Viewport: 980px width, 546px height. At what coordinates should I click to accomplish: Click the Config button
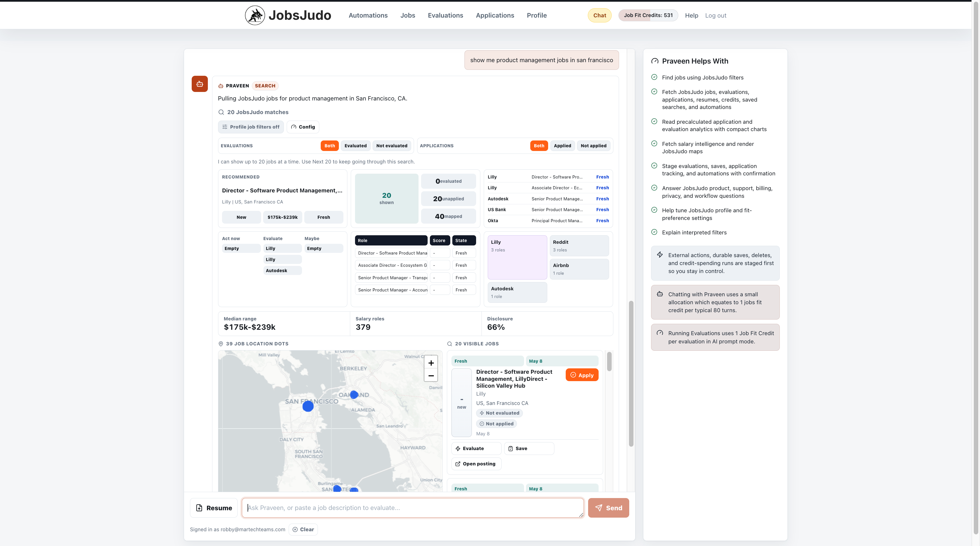303,127
